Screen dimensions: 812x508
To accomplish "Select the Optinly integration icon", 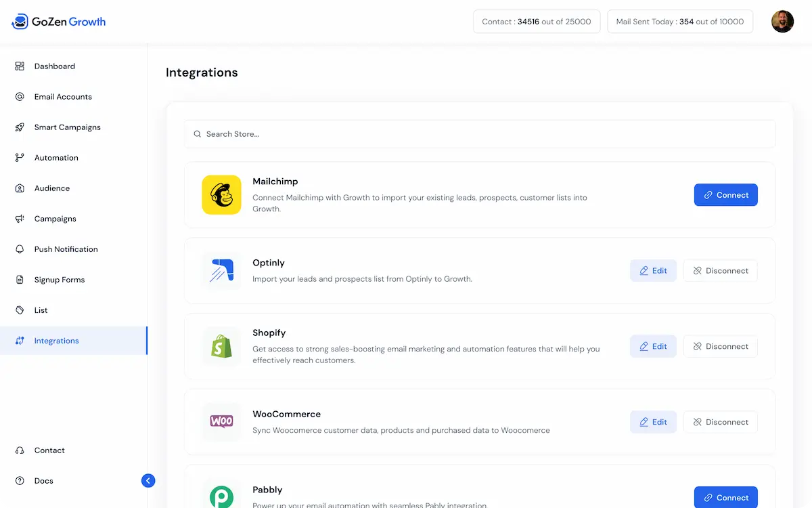I will click(221, 270).
